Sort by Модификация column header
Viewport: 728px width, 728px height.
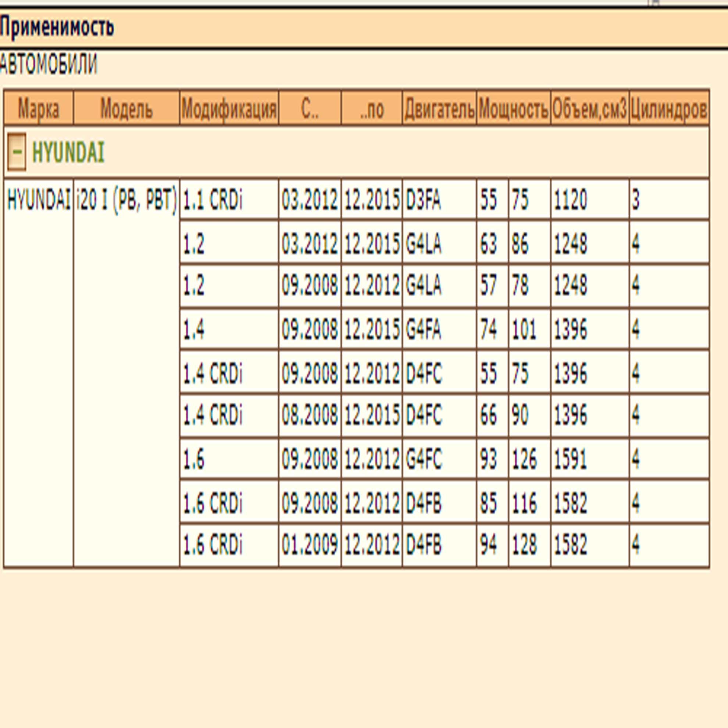(x=229, y=109)
